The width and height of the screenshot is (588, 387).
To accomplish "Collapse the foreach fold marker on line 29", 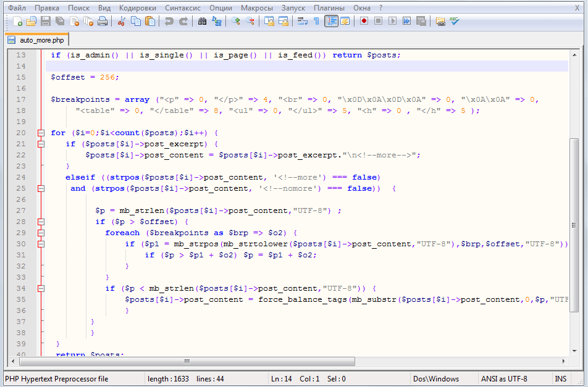I will pos(41,233).
